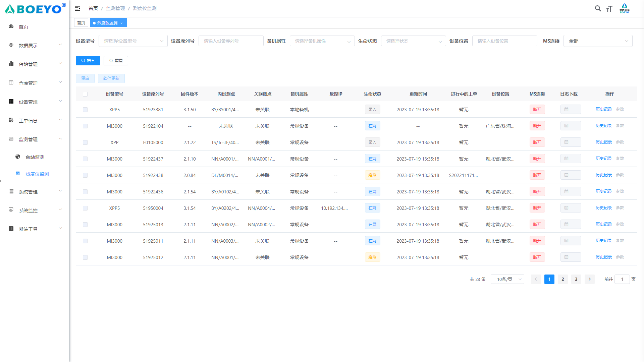Open the MS连接 dropdown showing 全部
The image size is (644, 362).
click(x=598, y=41)
